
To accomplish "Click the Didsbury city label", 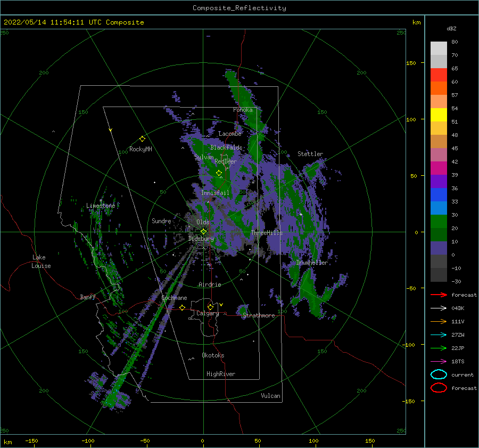I will [x=201, y=239].
